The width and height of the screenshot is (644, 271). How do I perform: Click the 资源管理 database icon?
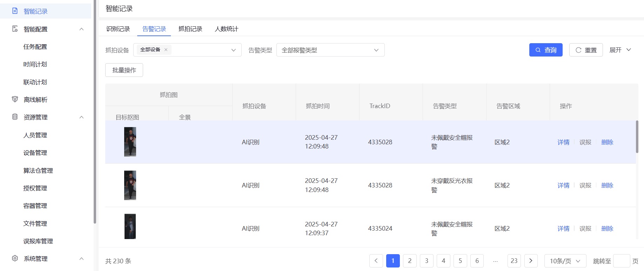pos(15,117)
